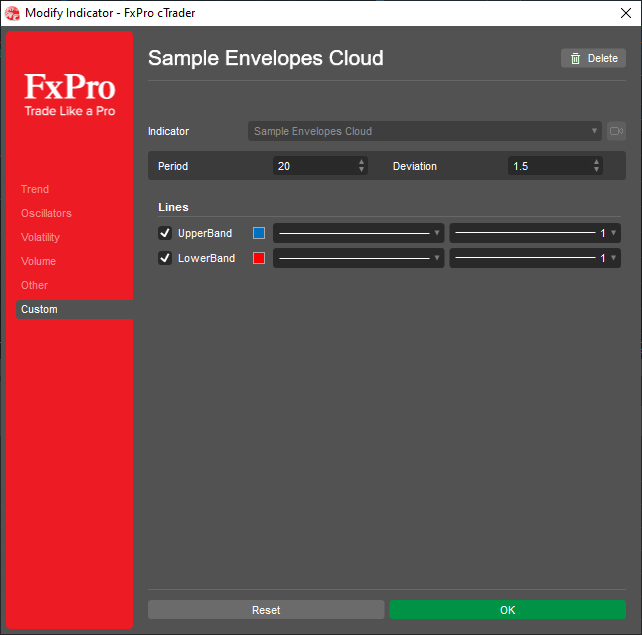The image size is (642, 635).
Task: Decrease the Deviation value with down arrow
Action: coord(596,169)
